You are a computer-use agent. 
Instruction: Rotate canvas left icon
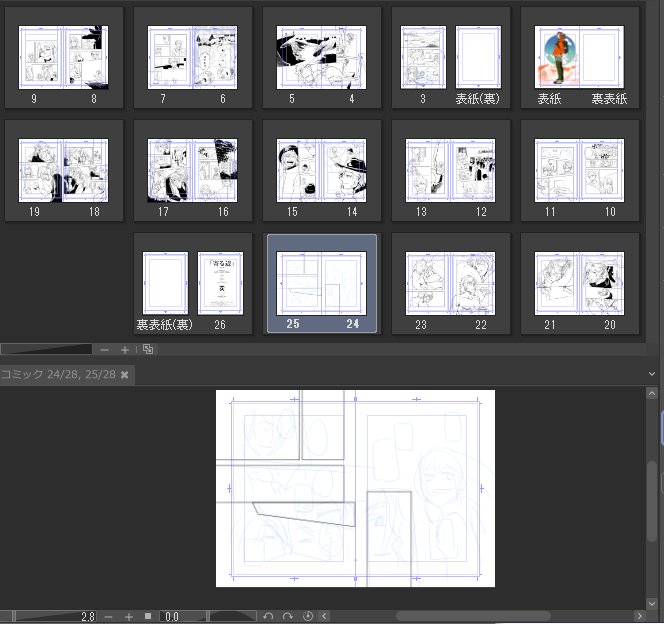click(x=268, y=616)
